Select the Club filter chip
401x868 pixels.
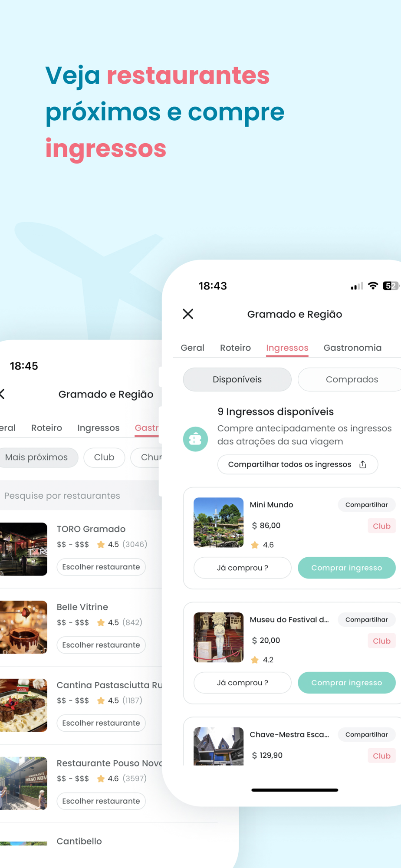click(x=104, y=457)
